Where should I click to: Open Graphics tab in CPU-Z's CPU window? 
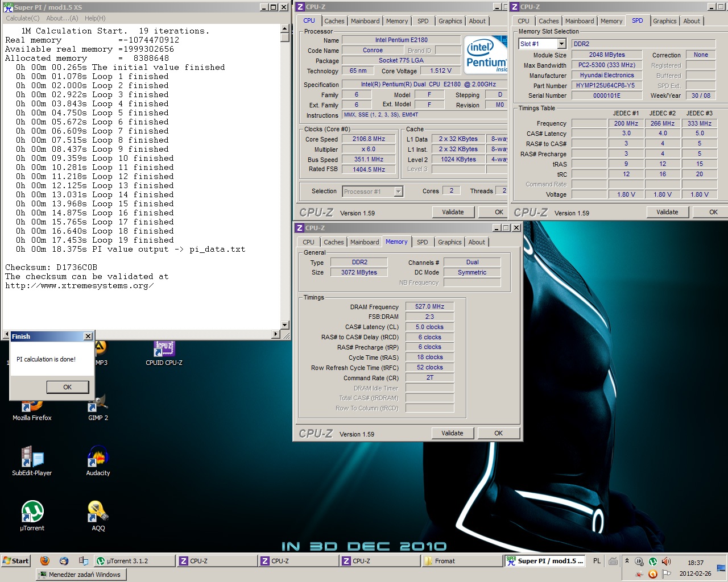tap(450, 21)
